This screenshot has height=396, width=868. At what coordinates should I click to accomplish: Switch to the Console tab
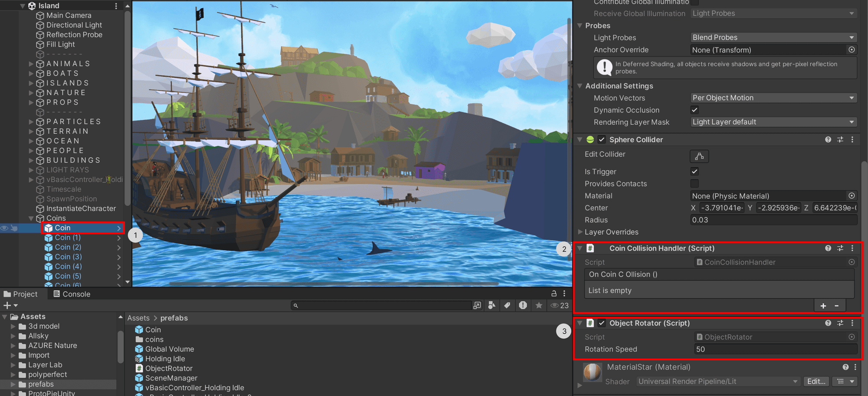(x=72, y=294)
